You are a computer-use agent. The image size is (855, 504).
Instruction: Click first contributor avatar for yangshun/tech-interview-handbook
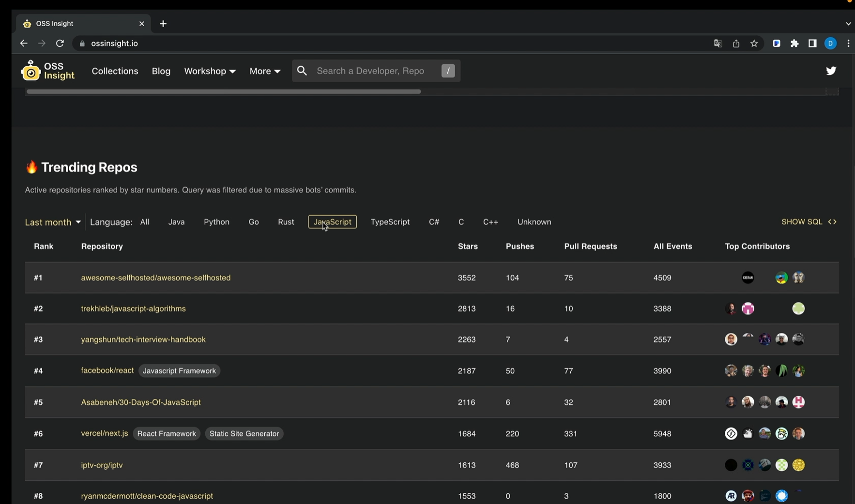pyautogui.click(x=731, y=340)
